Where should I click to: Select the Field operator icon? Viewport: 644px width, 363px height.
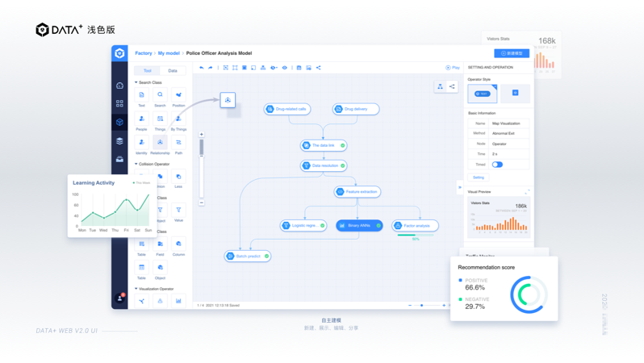click(x=160, y=244)
